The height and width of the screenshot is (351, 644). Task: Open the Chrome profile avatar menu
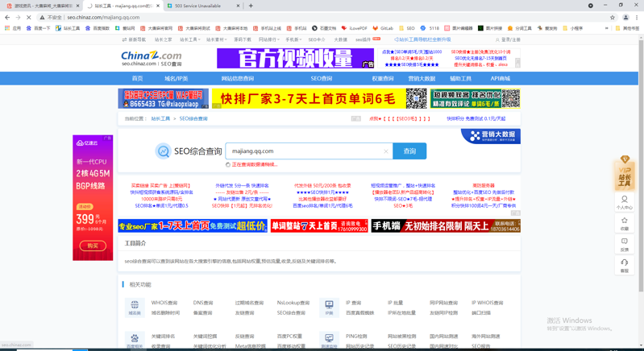[625, 17]
